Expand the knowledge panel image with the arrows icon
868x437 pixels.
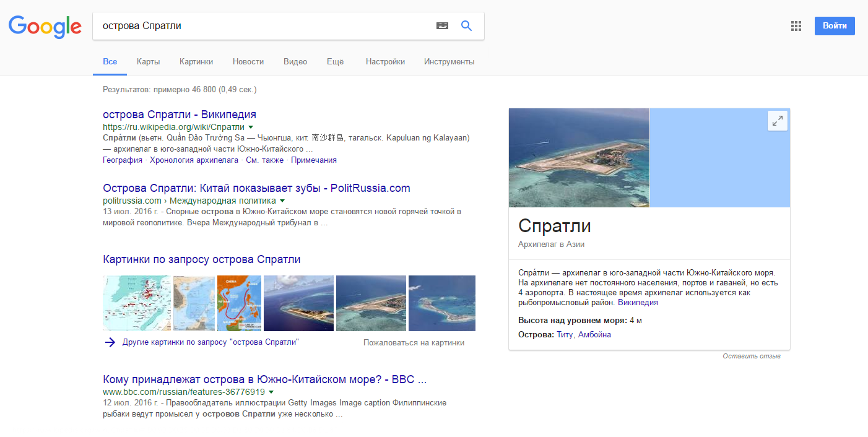(778, 121)
